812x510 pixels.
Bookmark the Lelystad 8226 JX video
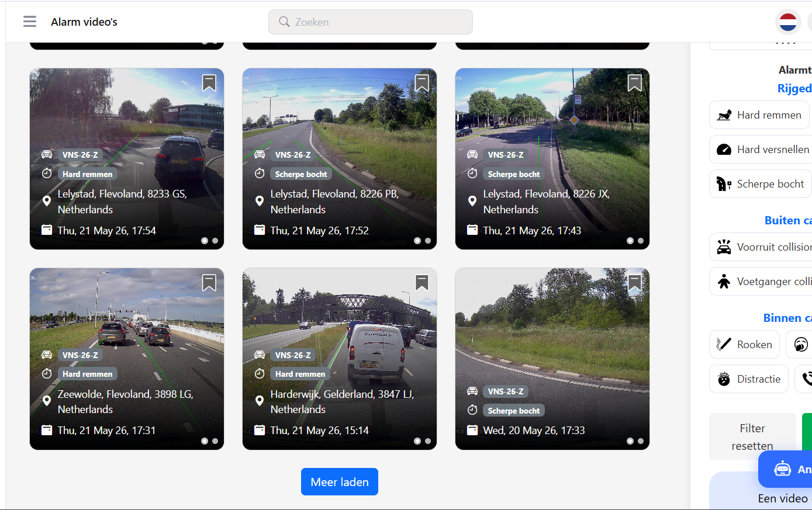635,83
